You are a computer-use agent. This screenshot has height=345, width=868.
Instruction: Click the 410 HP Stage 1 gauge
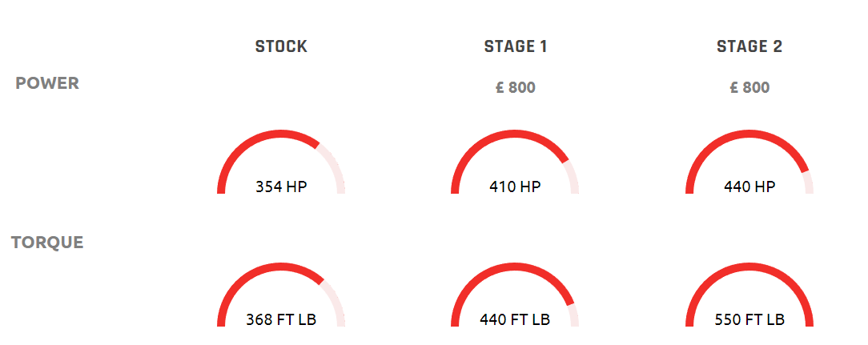516,162
